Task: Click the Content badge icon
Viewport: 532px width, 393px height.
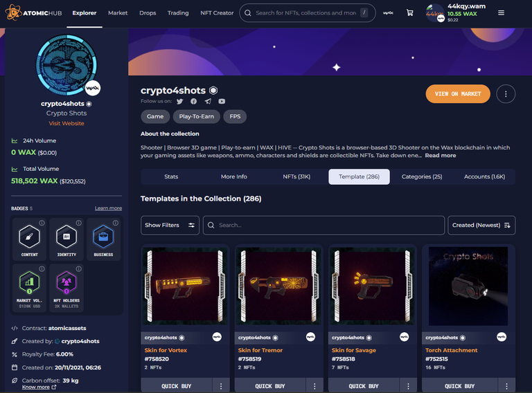Action: [30, 237]
